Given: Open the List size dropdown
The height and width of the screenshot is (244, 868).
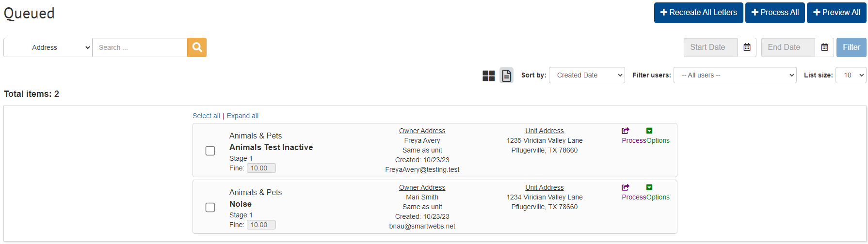Looking at the screenshot, I should pos(851,75).
